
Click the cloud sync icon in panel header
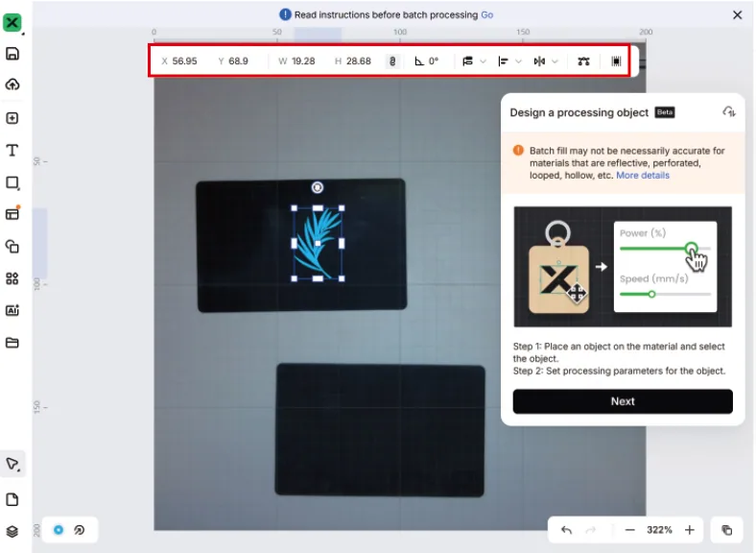pos(728,112)
